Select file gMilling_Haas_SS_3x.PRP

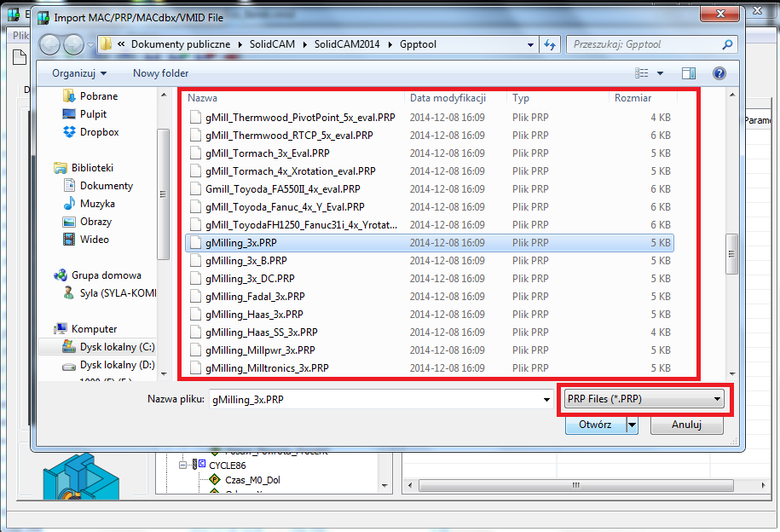coord(261,332)
